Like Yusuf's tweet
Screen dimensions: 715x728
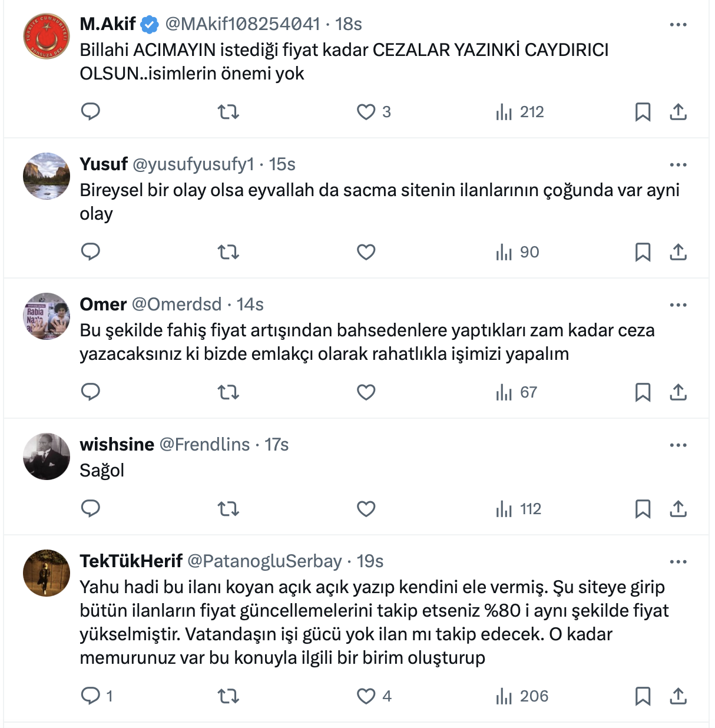[366, 252]
